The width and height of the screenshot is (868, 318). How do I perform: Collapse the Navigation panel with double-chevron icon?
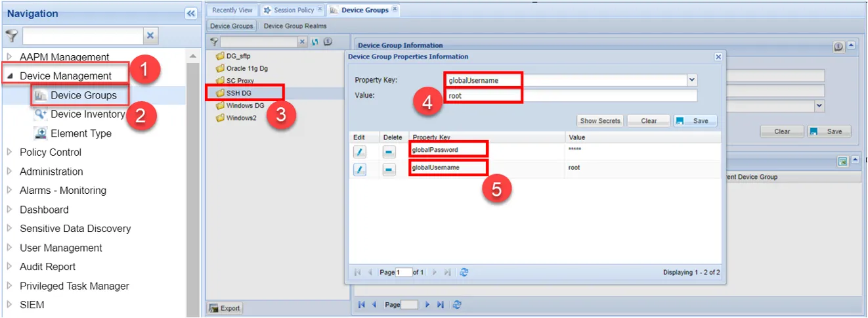[x=191, y=13]
